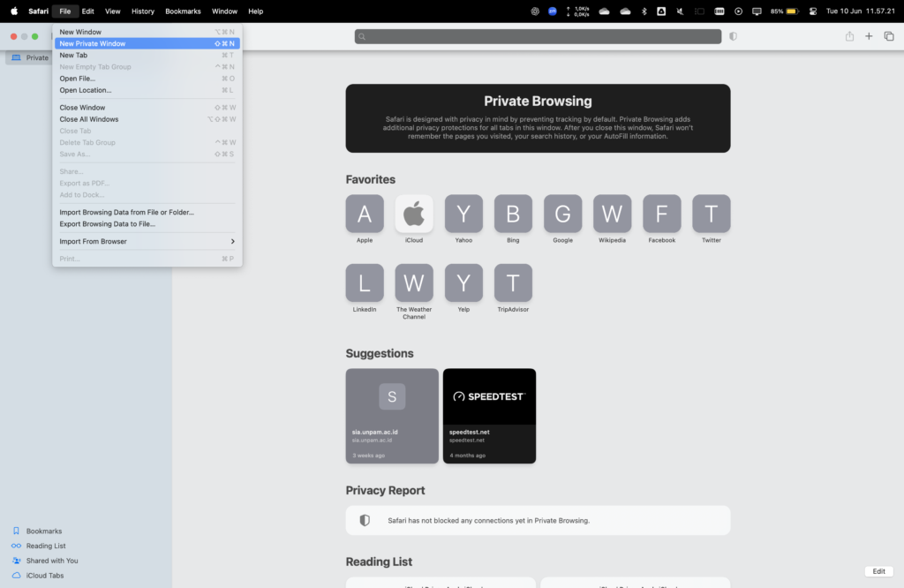
Task: Show tab overview icon in toolbar
Action: (x=889, y=36)
